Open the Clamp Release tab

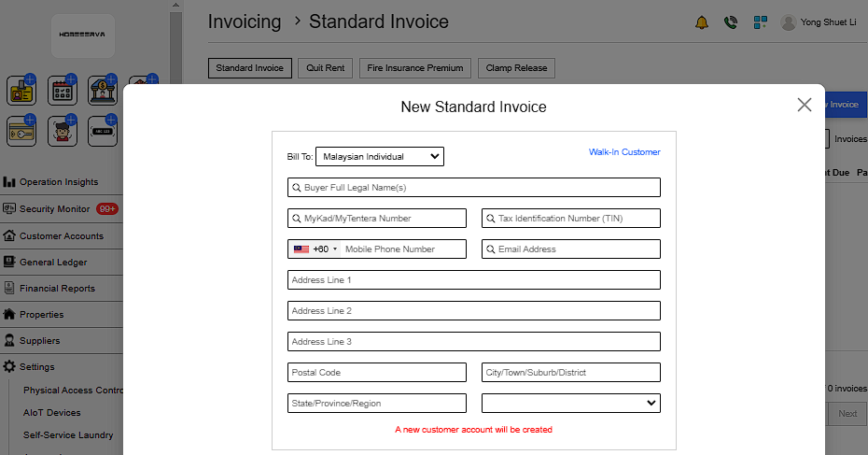point(517,68)
